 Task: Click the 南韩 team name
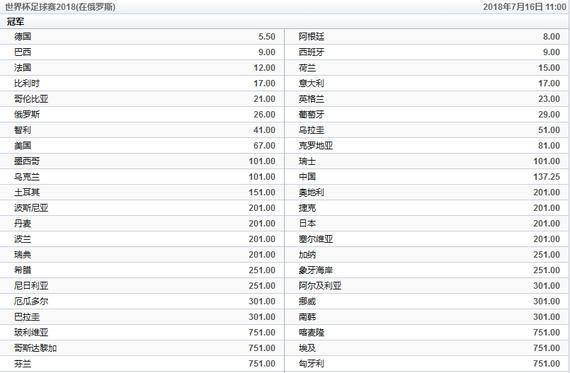(x=307, y=317)
